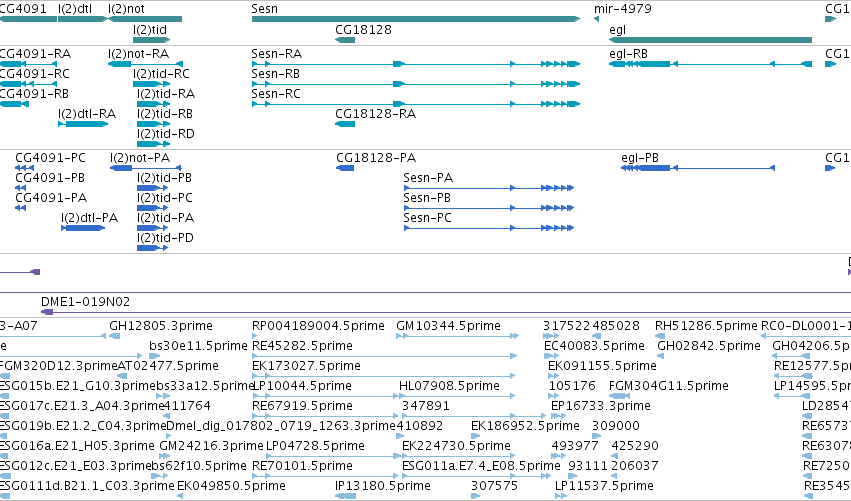Select the EK173027.5prime EST label
This screenshot has height=501, width=851.
[x=306, y=366]
